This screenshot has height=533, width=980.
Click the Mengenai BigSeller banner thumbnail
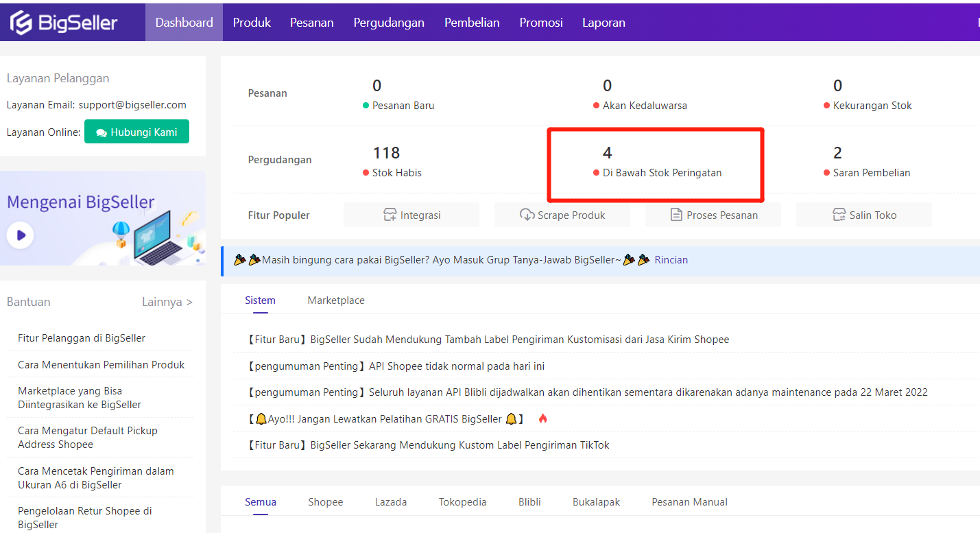coord(103,218)
